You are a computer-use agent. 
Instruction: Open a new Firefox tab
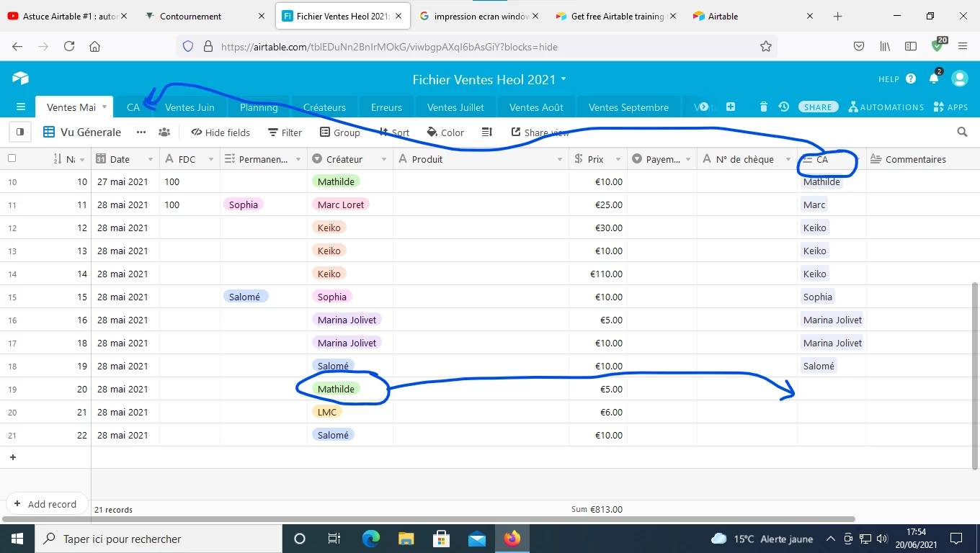837,16
